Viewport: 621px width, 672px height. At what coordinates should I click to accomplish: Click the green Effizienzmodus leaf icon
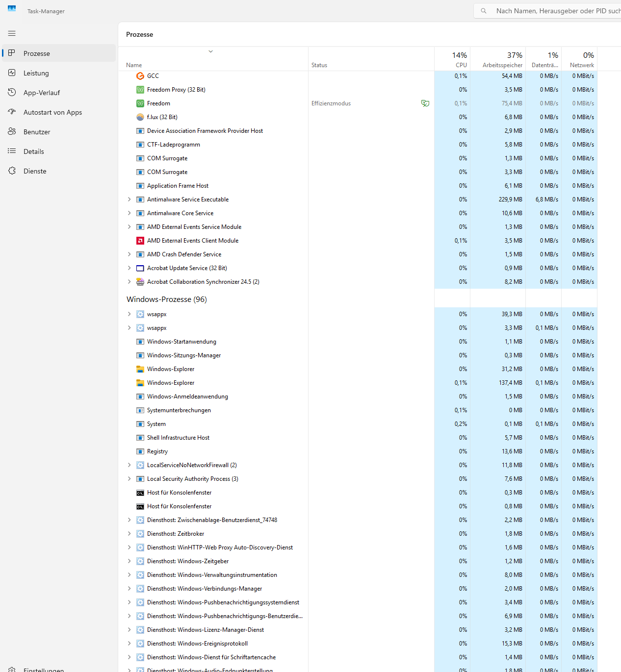(x=425, y=103)
